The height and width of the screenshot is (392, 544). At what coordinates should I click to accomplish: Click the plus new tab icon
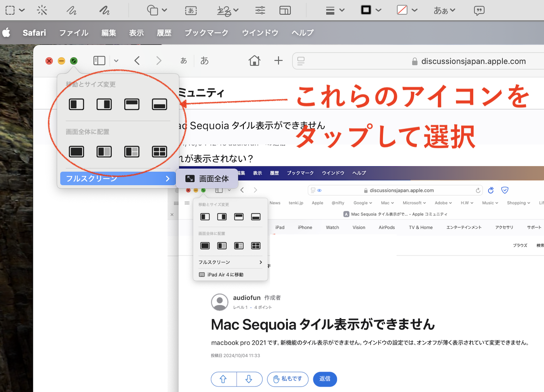(x=278, y=61)
